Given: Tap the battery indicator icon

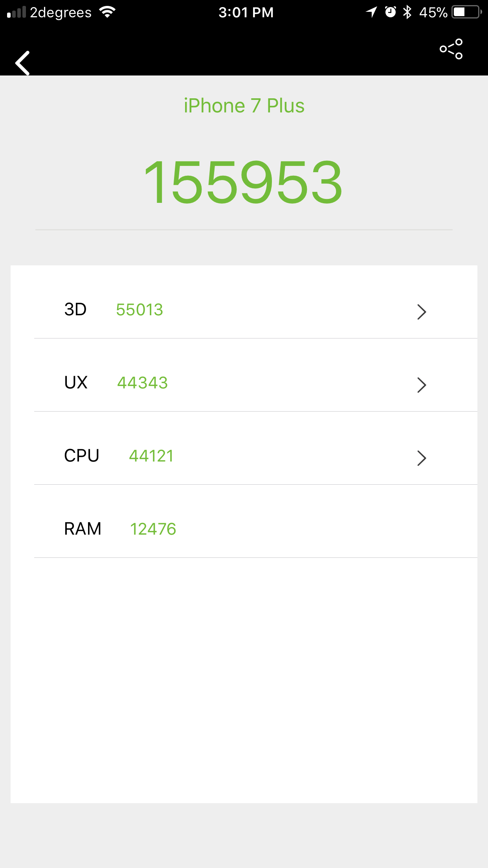Looking at the screenshot, I should point(466,12).
